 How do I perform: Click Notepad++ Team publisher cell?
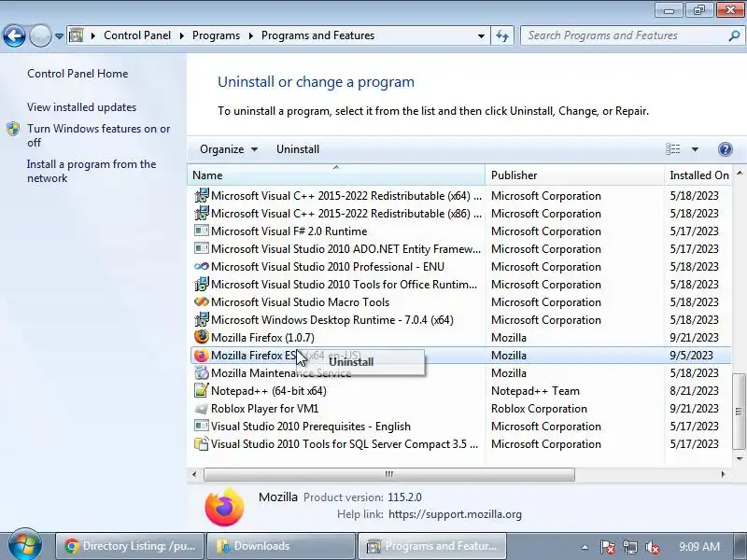click(535, 391)
